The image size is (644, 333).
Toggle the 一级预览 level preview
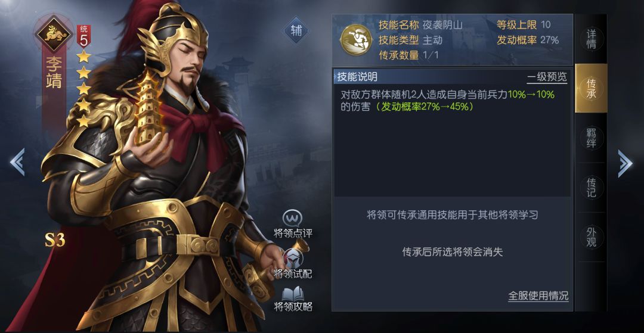[547, 77]
